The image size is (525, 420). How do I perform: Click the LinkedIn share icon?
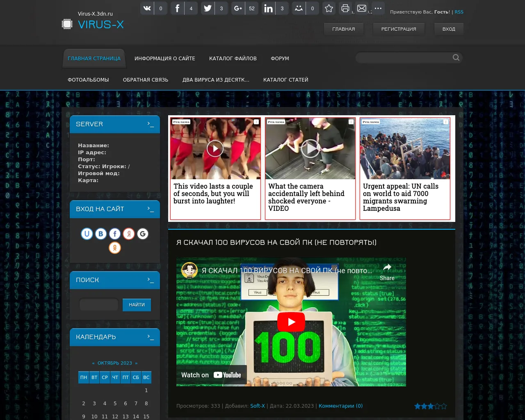tap(269, 8)
